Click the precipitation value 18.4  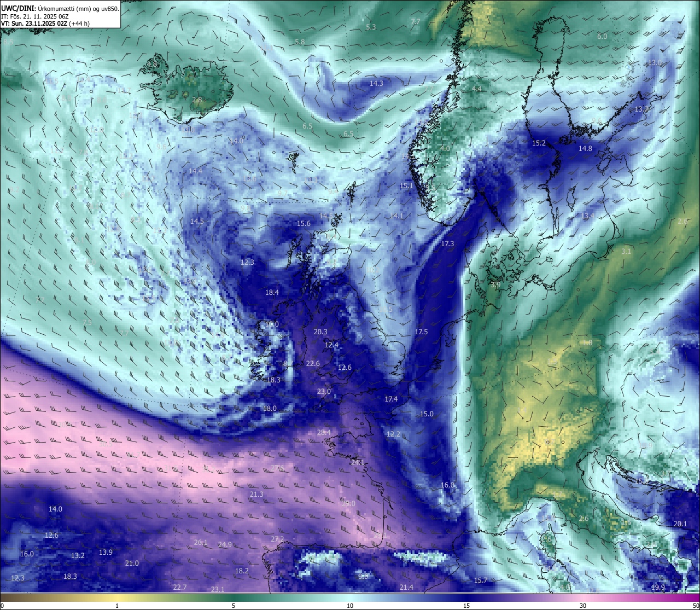pos(272,292)
